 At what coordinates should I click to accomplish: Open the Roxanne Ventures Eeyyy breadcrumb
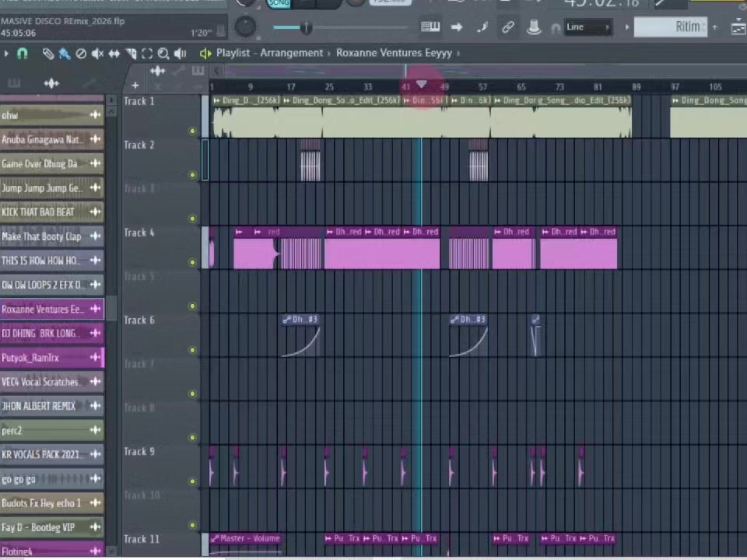tap(394, 53)
